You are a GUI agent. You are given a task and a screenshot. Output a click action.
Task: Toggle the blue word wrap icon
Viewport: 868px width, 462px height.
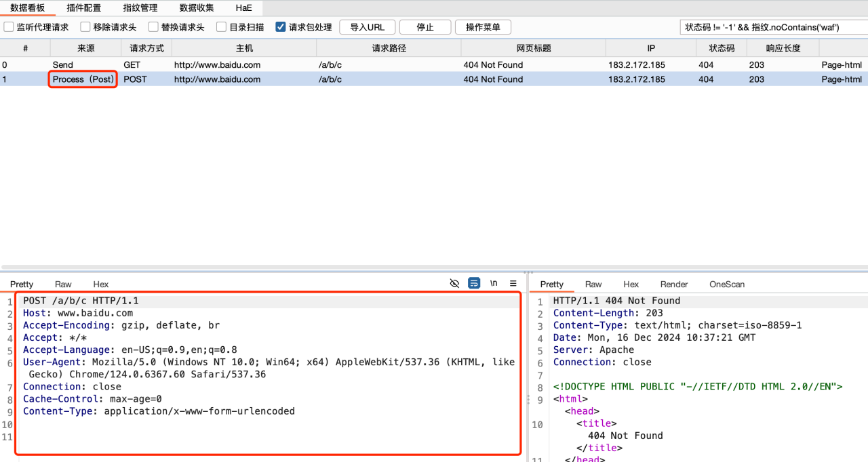(474, 283)
